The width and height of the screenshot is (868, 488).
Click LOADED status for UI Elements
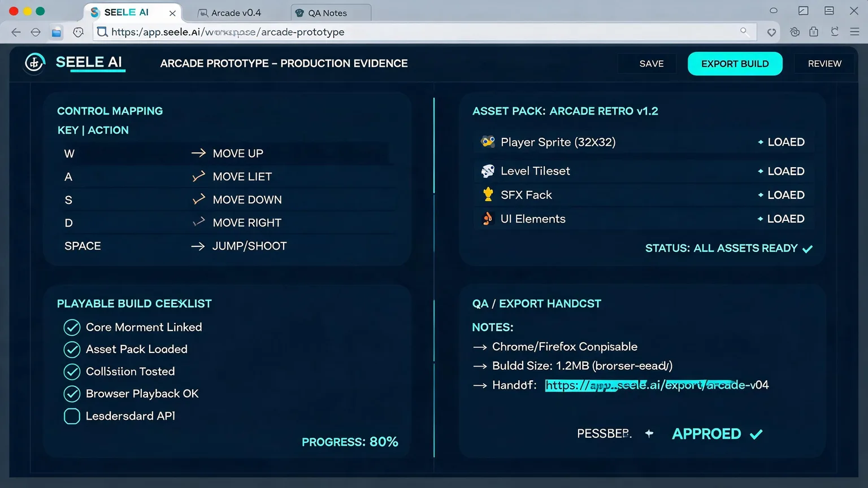pyautogui.click(x=786, y=219)
